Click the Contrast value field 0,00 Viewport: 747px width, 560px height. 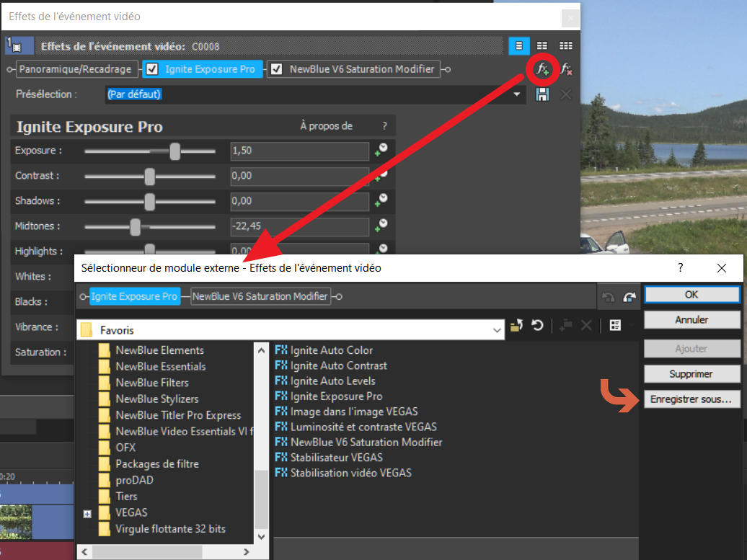(x=300, y=176)
